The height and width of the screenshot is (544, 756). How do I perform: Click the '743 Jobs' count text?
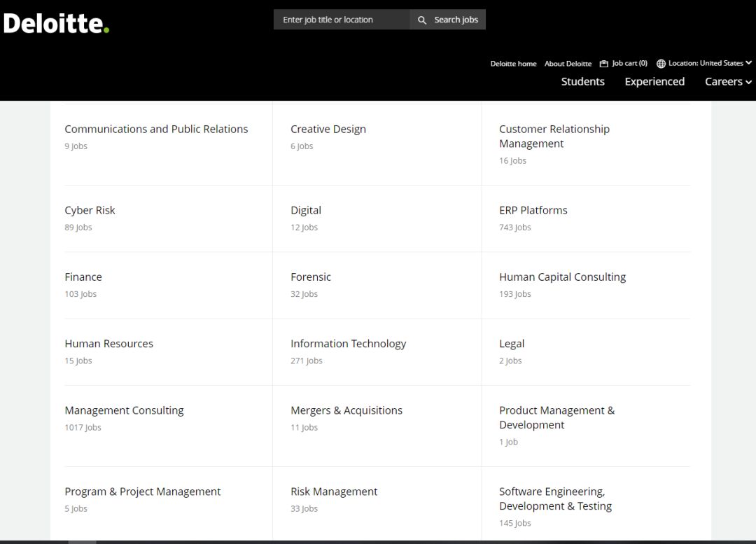tap(515, 227)
